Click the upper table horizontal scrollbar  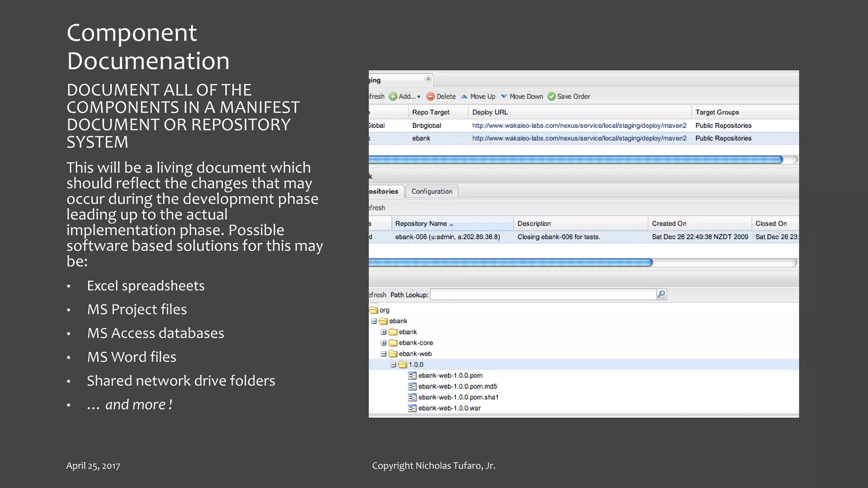(576, 160)
